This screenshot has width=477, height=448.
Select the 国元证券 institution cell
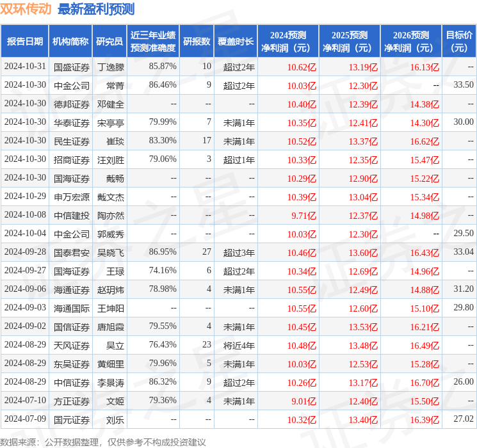point(72,419)
